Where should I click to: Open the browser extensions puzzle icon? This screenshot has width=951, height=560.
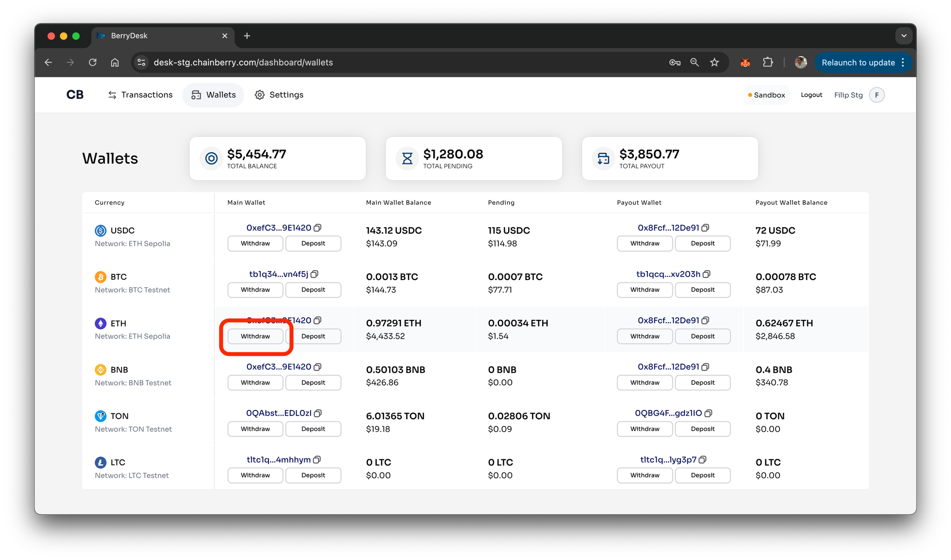point(768,62)
